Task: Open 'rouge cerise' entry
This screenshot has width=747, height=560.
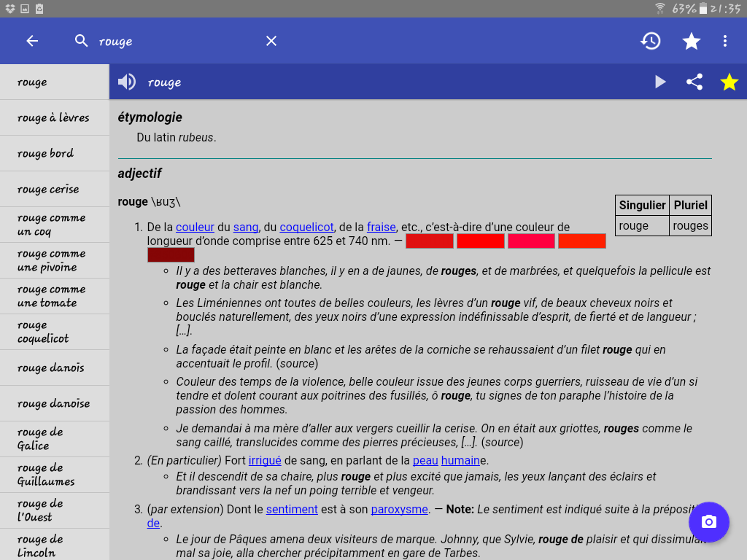Action: (x=55, y=189)
